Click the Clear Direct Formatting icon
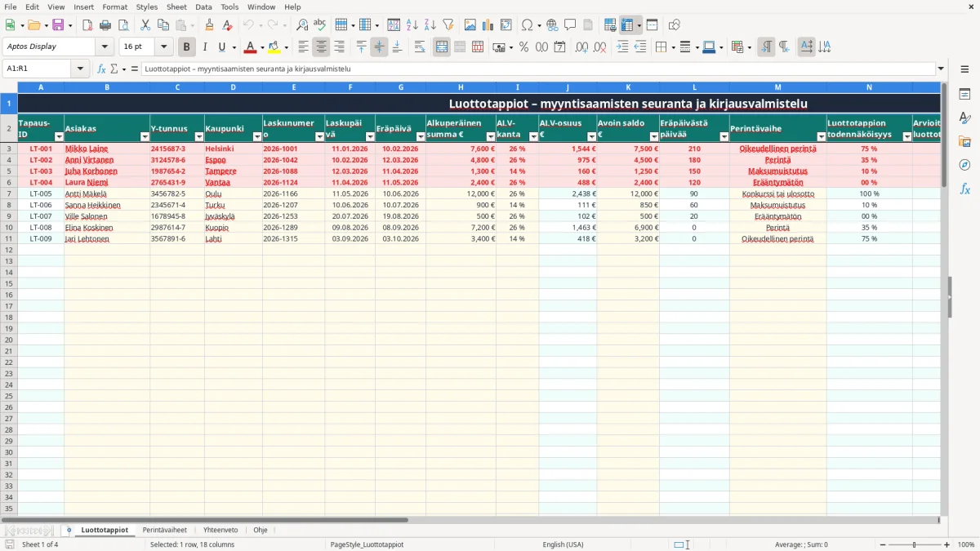This screenshot has width=980, height=551. coord(226,25)
